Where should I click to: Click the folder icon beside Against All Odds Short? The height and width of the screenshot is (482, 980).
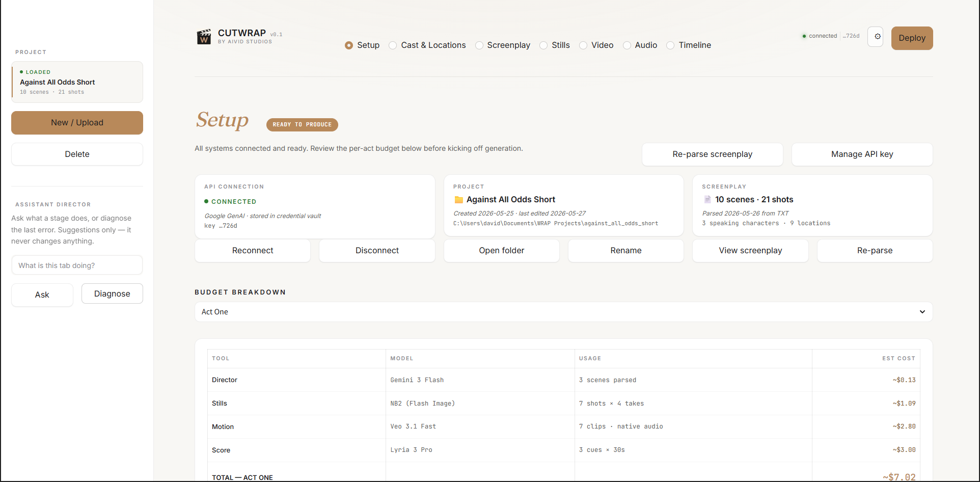459,200
